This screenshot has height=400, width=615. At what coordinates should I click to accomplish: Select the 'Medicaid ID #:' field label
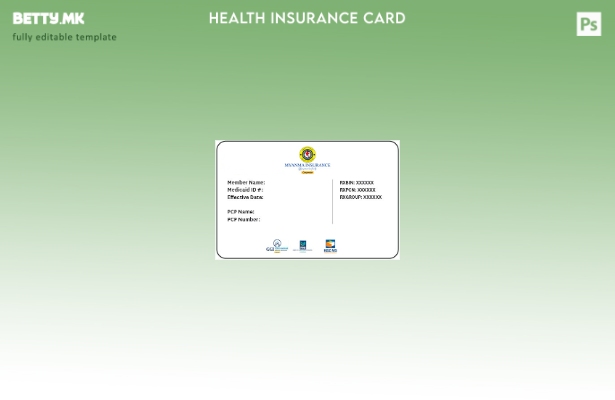(245, 190)
